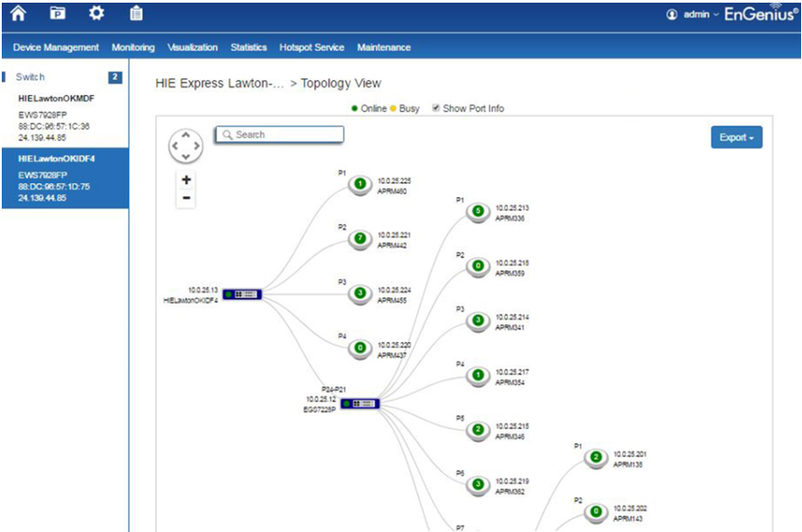Click the access point icon for APRM336

[478, 211]
